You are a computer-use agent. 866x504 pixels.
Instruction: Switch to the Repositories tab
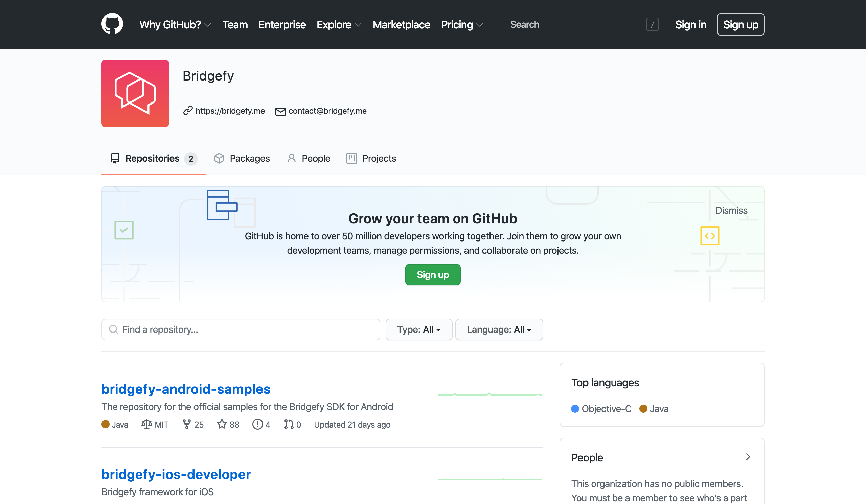[x=153, y=158]
